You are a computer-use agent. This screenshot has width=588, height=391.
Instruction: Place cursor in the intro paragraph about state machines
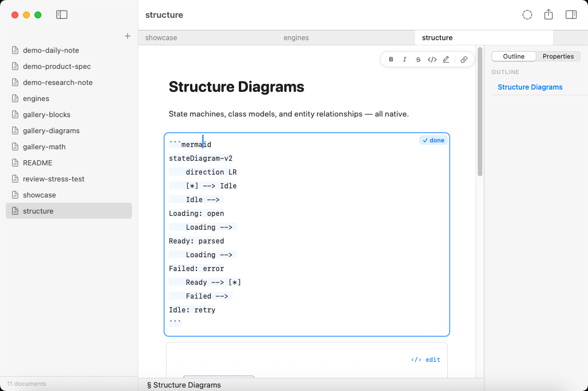289,114
